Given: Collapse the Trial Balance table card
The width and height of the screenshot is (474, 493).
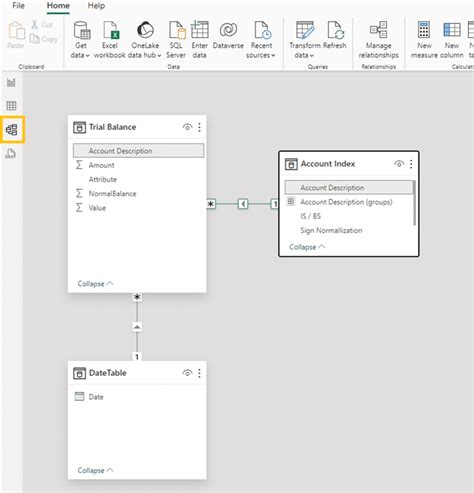Looking at the screenshot, I should pos(95,284).
